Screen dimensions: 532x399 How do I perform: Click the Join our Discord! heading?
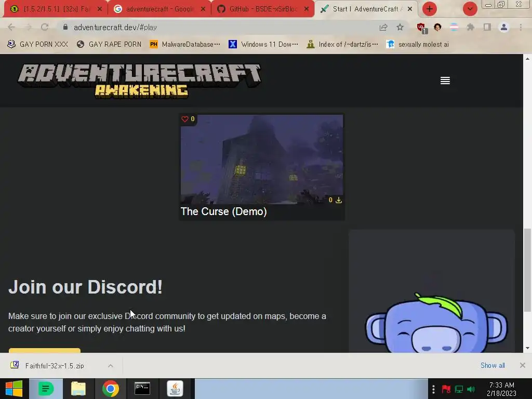point(86,287)
